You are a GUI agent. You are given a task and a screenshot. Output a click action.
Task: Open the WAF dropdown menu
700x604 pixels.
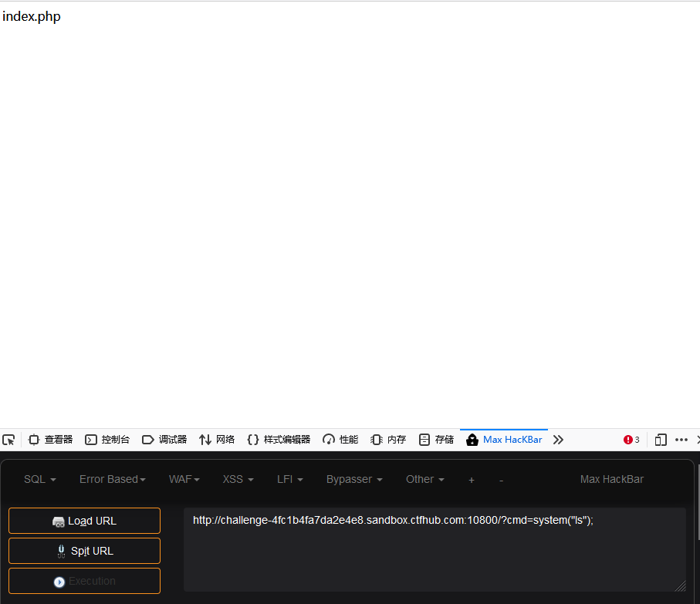pyautogui.click(x=184, y=480)
